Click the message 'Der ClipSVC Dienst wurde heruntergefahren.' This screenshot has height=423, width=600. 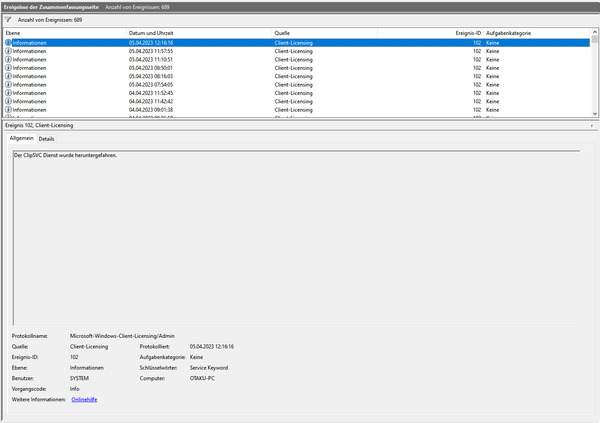tap(65, 155)
